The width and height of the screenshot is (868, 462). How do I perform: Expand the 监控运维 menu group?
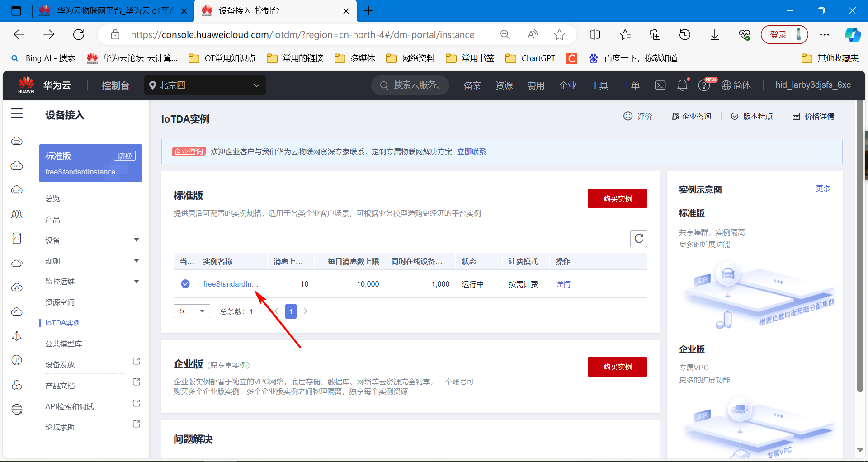[137, 282]
